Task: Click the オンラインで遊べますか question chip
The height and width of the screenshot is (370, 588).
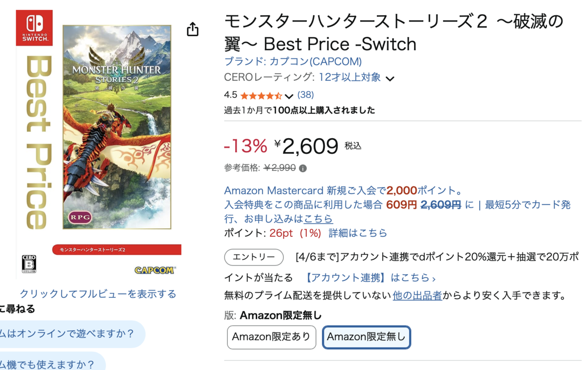Action: point(69,334)
